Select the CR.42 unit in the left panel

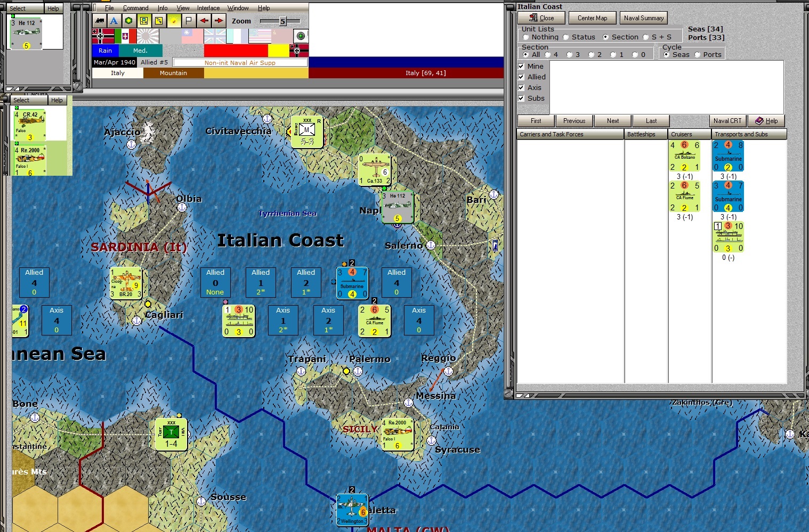point(30,126)
